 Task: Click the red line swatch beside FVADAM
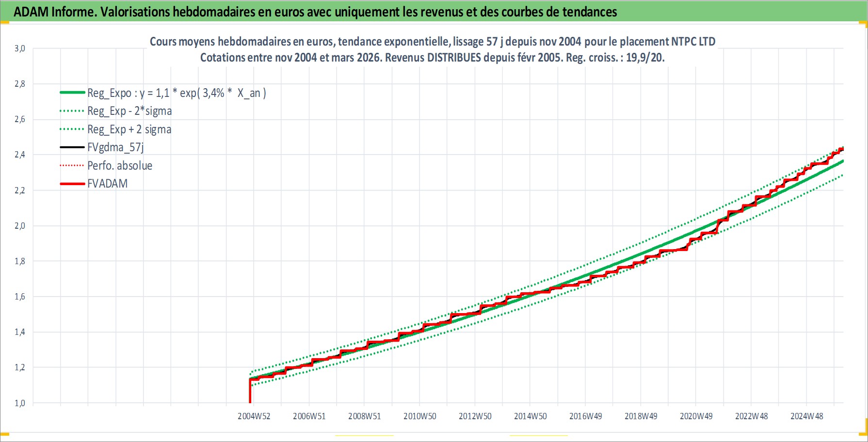[72, 184]
